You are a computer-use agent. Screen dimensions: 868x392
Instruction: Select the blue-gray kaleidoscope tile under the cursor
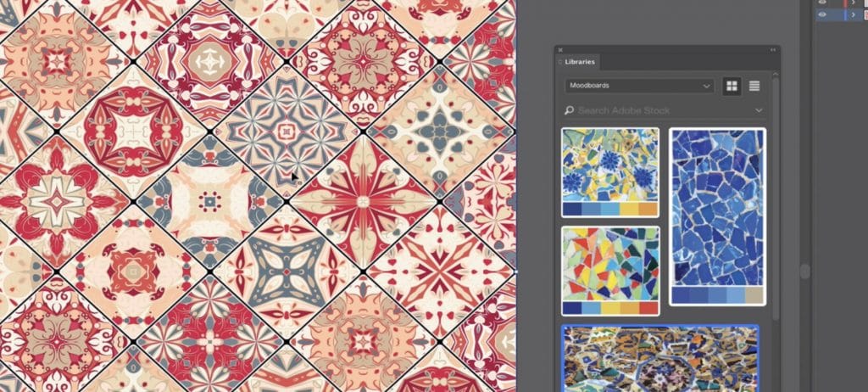tap(287, 132)
